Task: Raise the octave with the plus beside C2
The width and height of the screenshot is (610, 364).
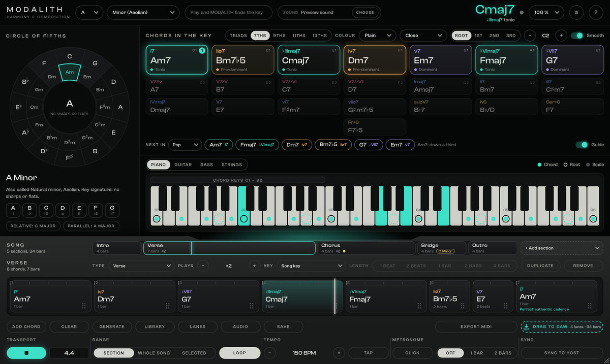Action: [561, 36]
